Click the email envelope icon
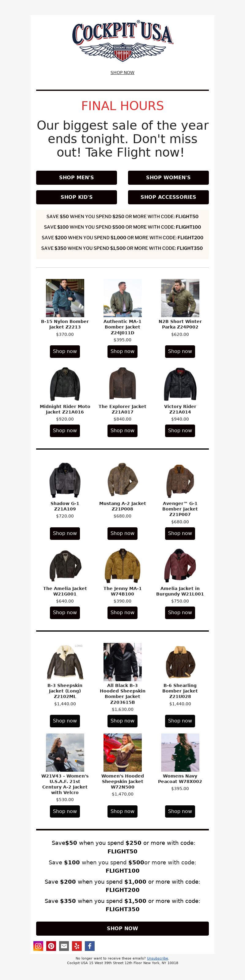This screenshot has height=980, width=245. pyautogui.click(x=64, y=946)
